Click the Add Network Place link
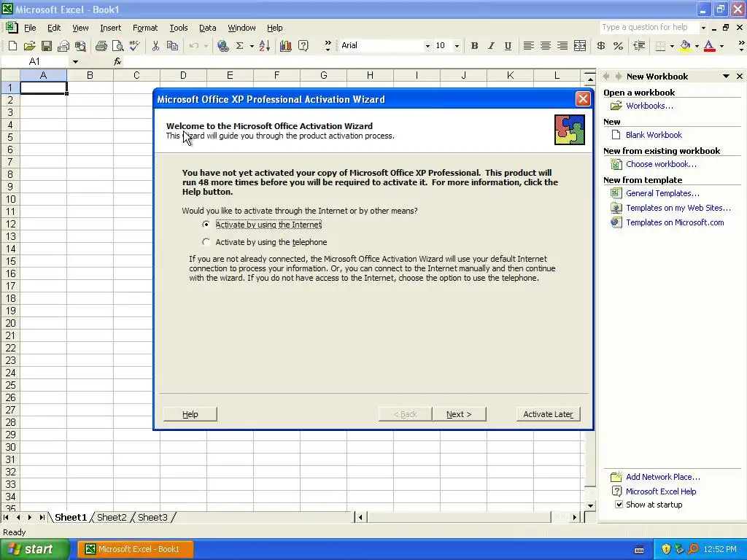This screenshot has width=747, height=560. tap(662, 477)
